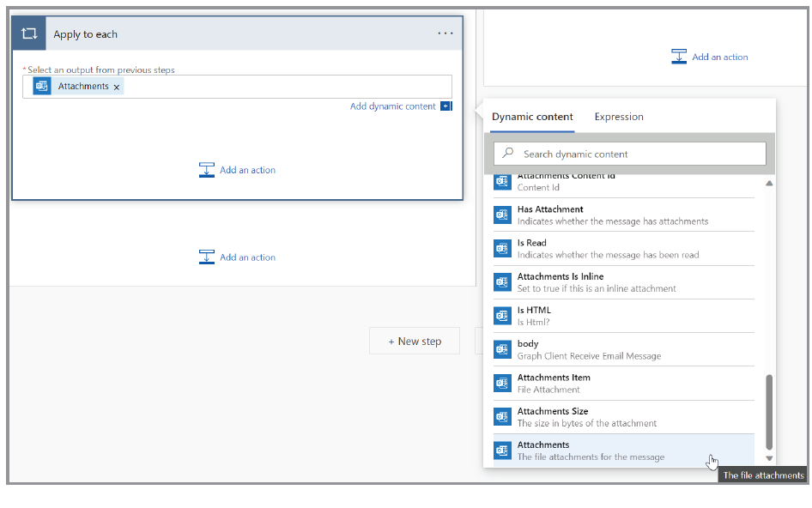Image resolution: width=812 pixels, height=508 pixels.
Task: Open the Apply to each ellipsis menu
Action: [445, 34]
